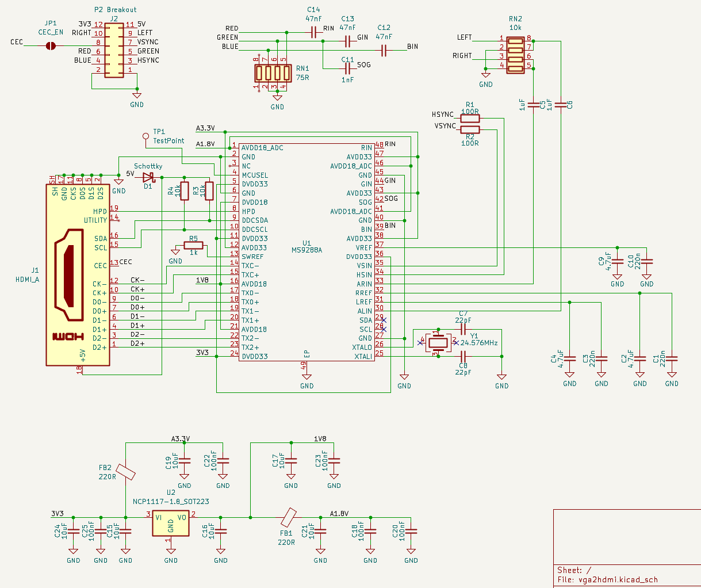Select the RN2 10k resistor network
701x588 pixels.
point(516,55)
